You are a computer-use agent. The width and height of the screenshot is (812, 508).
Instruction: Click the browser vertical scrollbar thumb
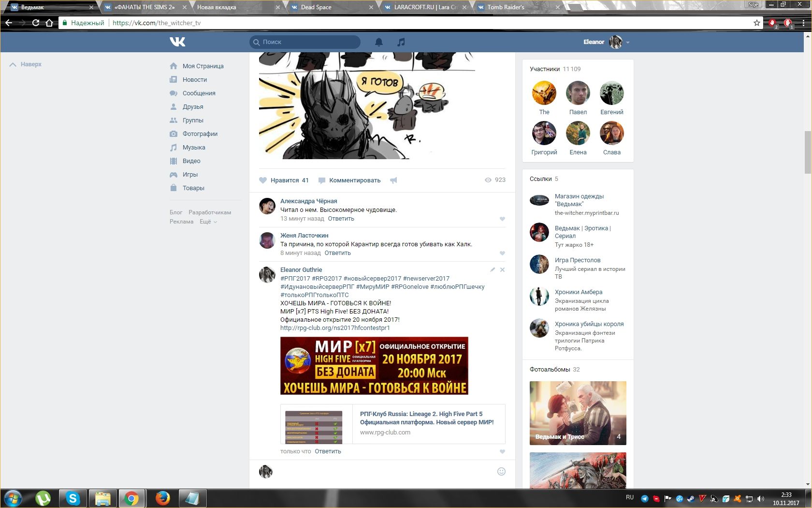pos(808,152)
